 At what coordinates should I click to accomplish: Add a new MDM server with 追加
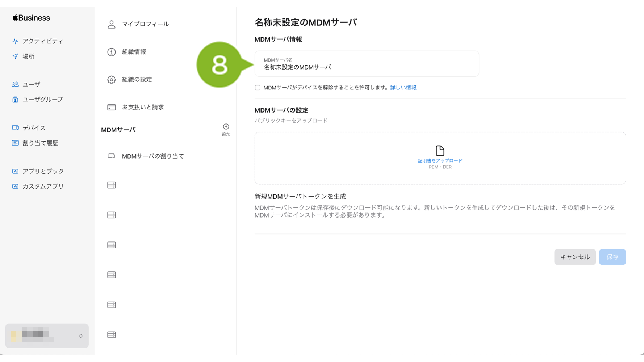coord(226,130)
